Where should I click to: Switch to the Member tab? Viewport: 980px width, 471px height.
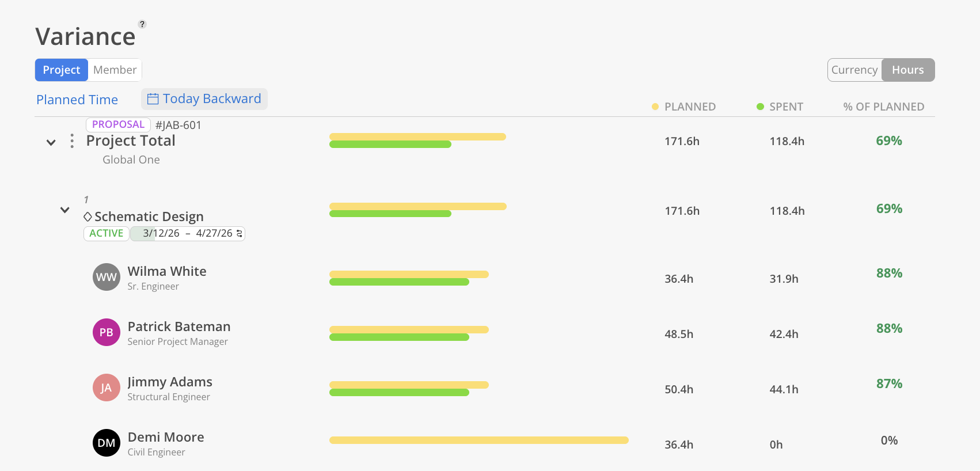(x=115, y=70)
